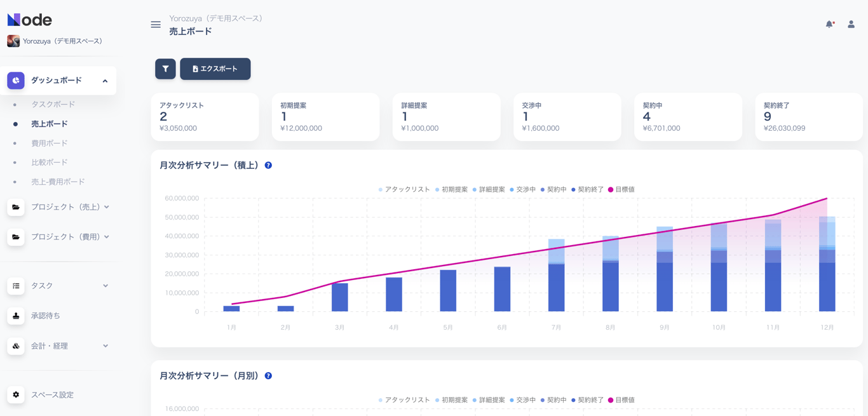Open タスクボード in the sidebar

coord(53,104)
